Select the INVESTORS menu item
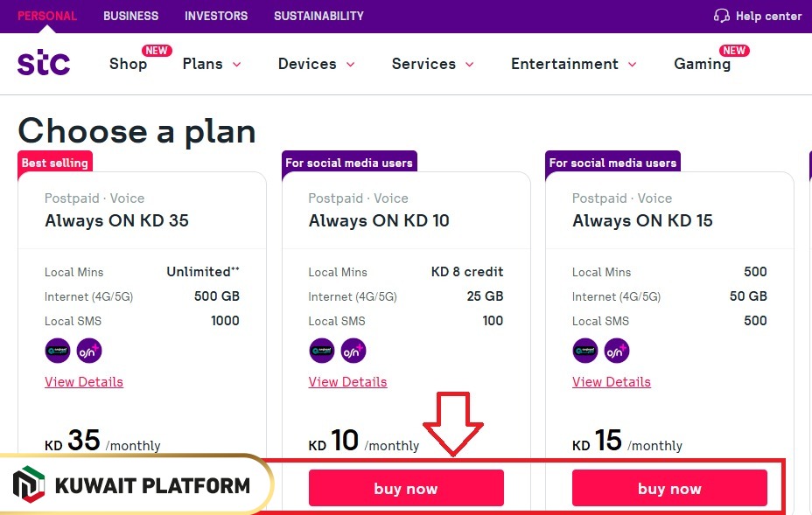This screenshot has width=812, height=515. click(x=215, y=16)
